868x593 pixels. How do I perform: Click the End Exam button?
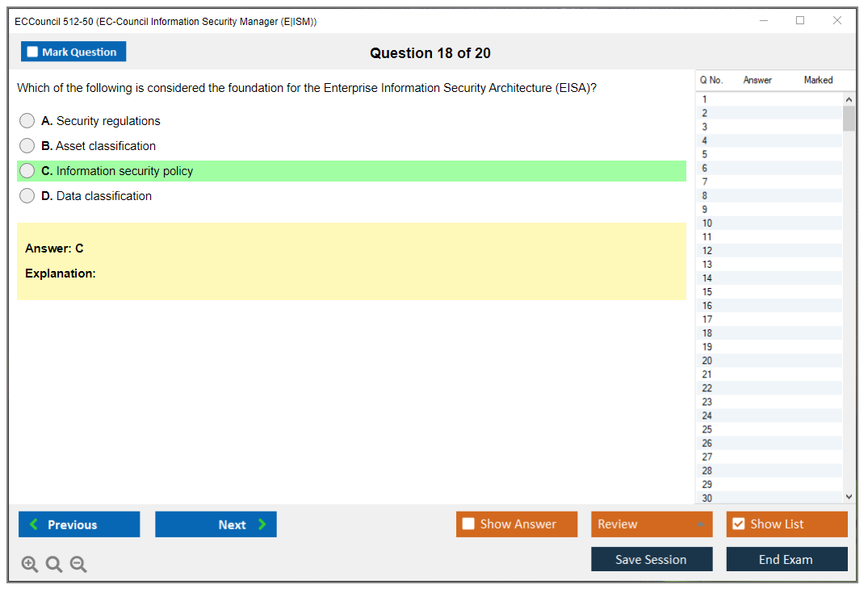tap(786, 559)
